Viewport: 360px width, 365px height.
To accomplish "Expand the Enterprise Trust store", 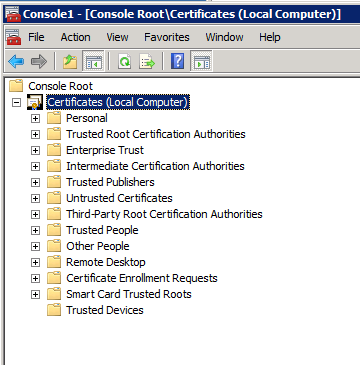I will click(x=35, y=150).
